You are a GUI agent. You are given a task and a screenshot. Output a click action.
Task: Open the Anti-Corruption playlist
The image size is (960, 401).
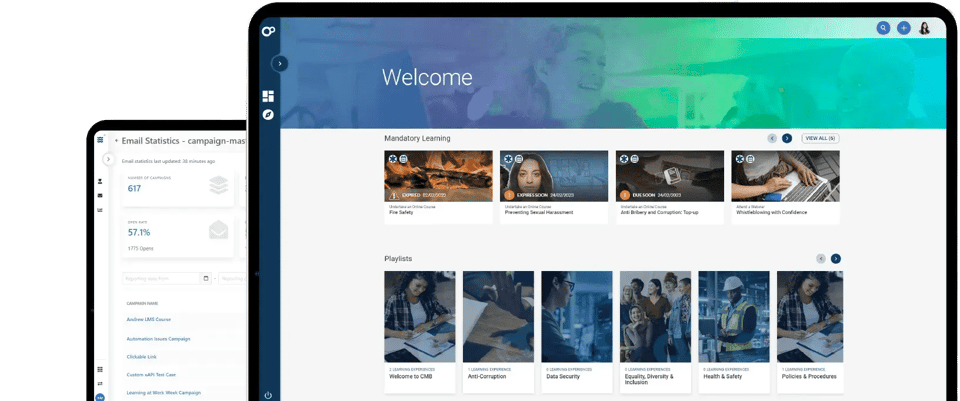click(498, 332)
